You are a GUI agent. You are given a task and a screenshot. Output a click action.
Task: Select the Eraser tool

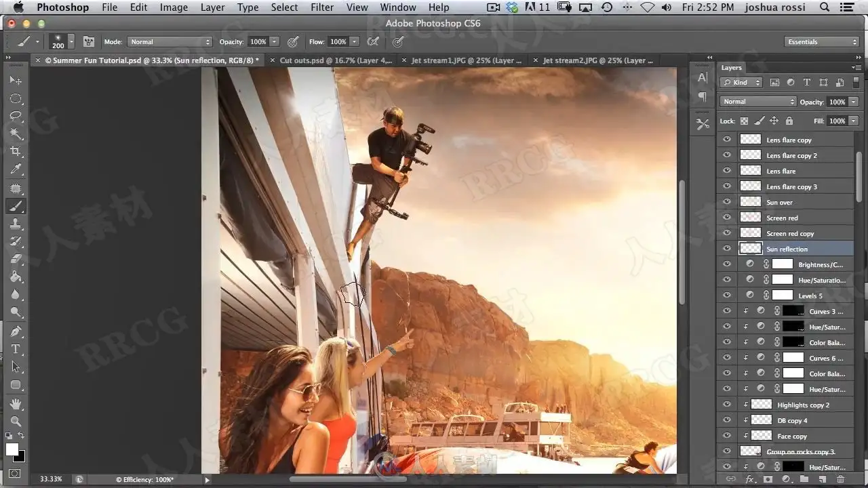click(x=16, y=259)
